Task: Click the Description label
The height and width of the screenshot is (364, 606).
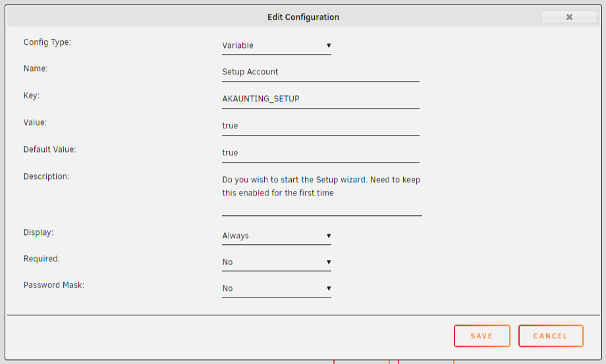Action: pos(46,176)
